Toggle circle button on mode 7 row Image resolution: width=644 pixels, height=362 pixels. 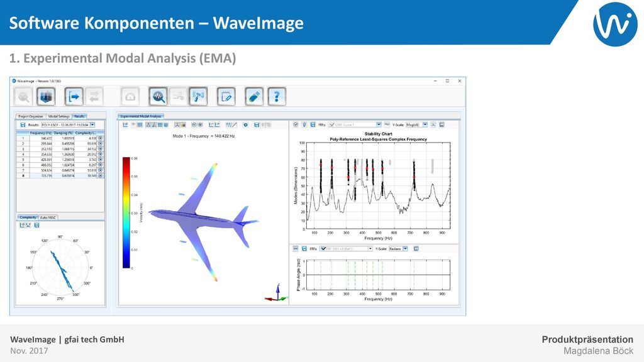[100, 170]
